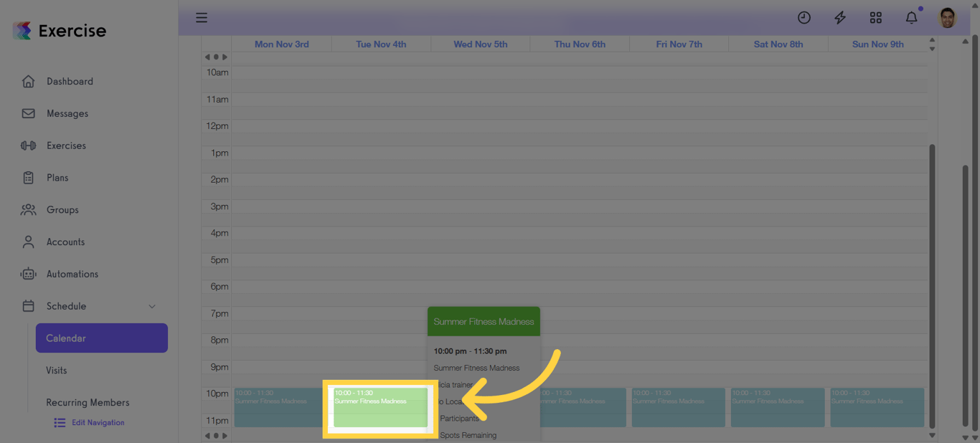Open Saturday's Summer Fitness Madness event
Screen dimensions: 980x443
[x=778, y=407]
